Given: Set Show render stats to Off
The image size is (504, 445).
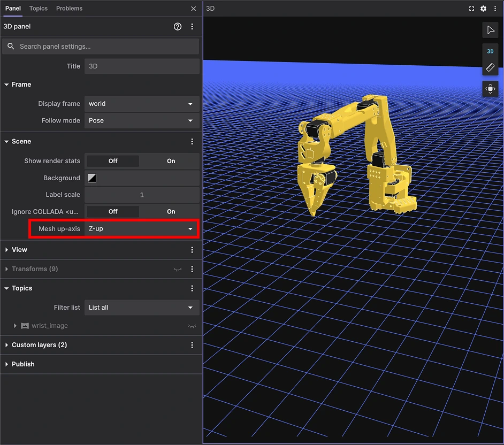Looking at the screenshot, I should (x=113, y=161).
